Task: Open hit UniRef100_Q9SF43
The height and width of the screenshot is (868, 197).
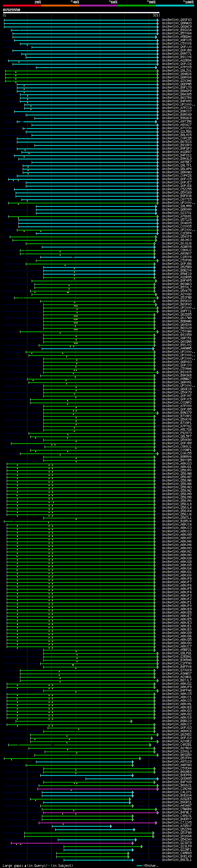Action: 177,20
